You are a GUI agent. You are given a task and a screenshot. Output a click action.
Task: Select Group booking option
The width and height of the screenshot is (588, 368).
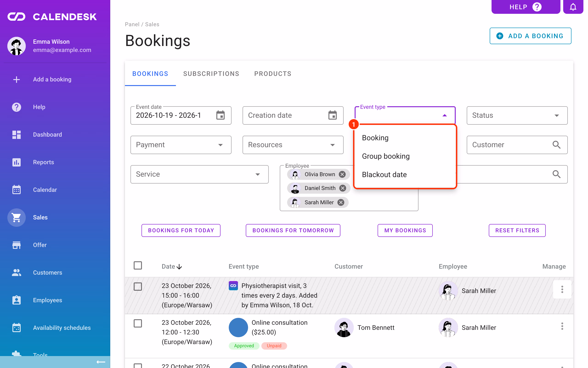[x=405, y=156]
